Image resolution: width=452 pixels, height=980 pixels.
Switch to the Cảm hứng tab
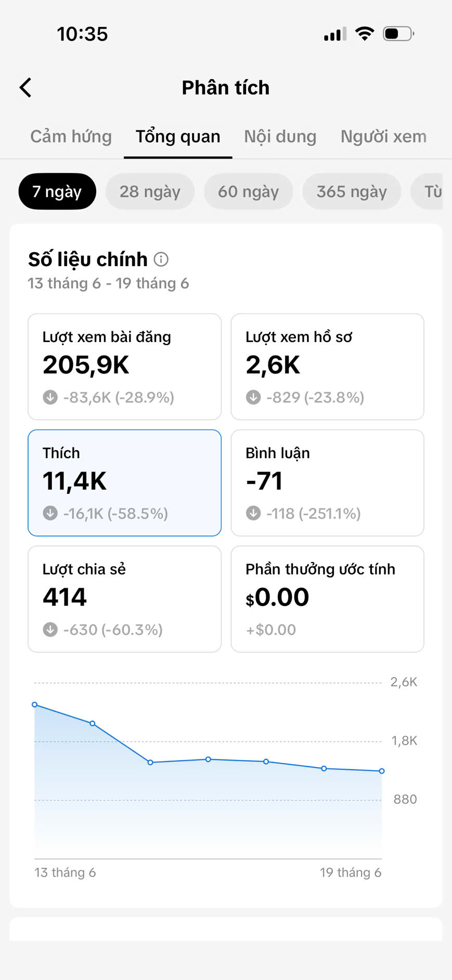pos(71,137)
